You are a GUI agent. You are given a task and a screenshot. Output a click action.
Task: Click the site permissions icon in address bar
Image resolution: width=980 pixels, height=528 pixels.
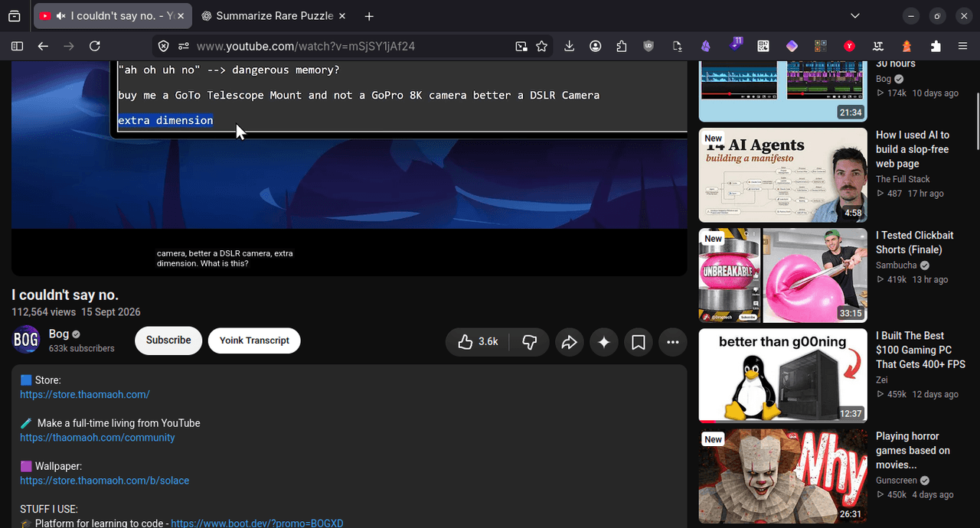pos(183,46)
